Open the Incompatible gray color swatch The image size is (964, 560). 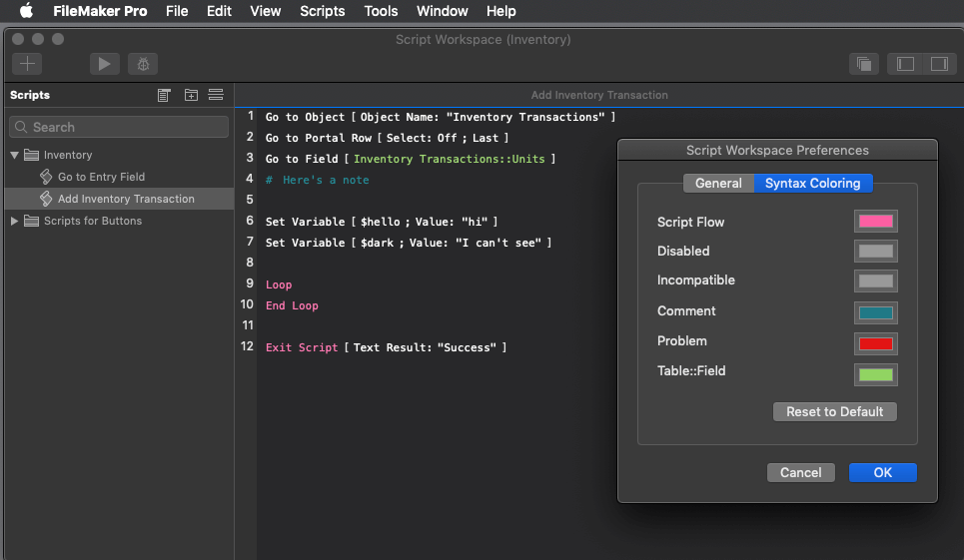click(x=875, y=280)
